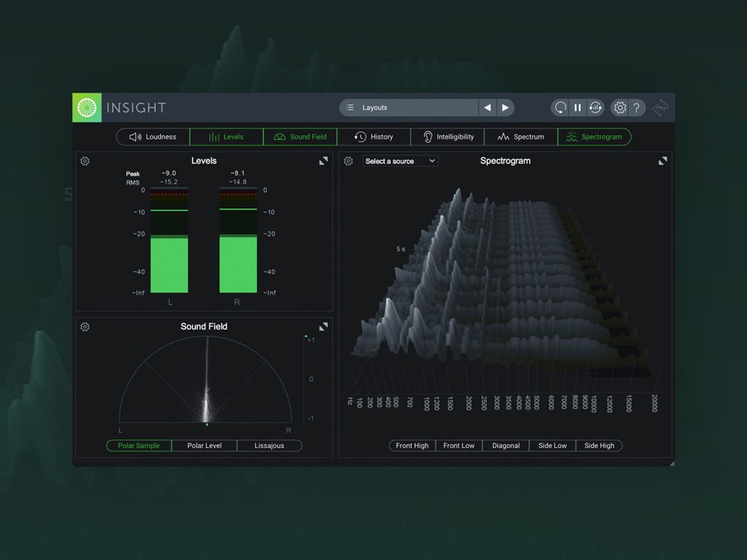Pause the metering playback
747x560 pixels.
point(577,107)
